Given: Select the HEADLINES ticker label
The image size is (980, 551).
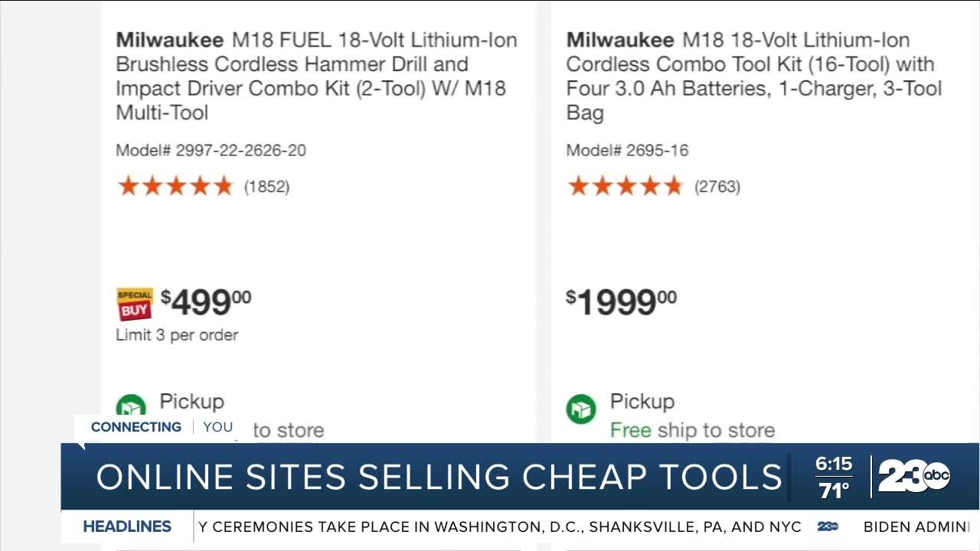Looking at the screenshot, I should (x=127, y=527).
